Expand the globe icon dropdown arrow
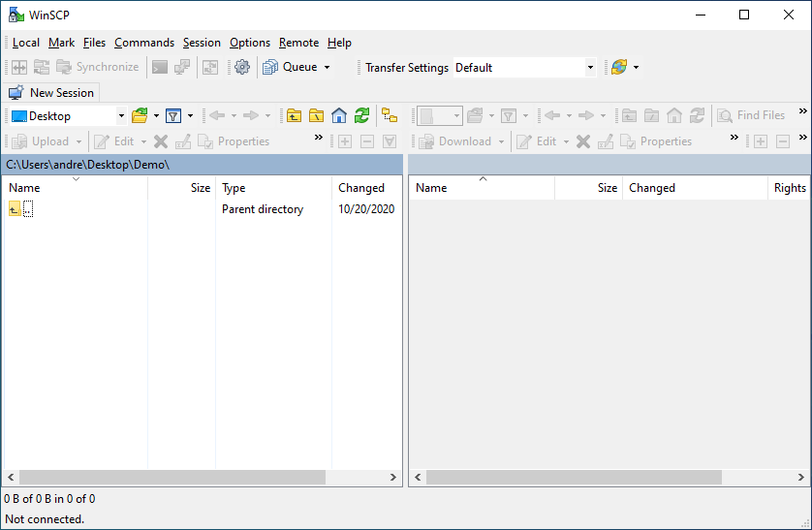Screen dimensions: 812x530 pos(636,67)
